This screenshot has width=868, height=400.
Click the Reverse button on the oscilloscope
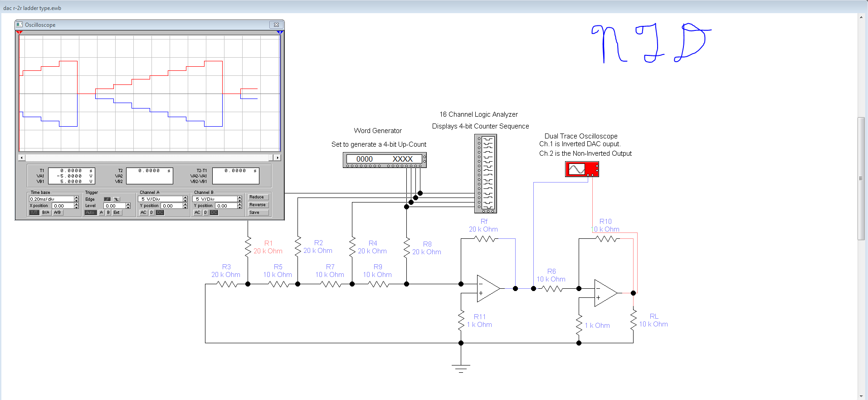[258, 205]
